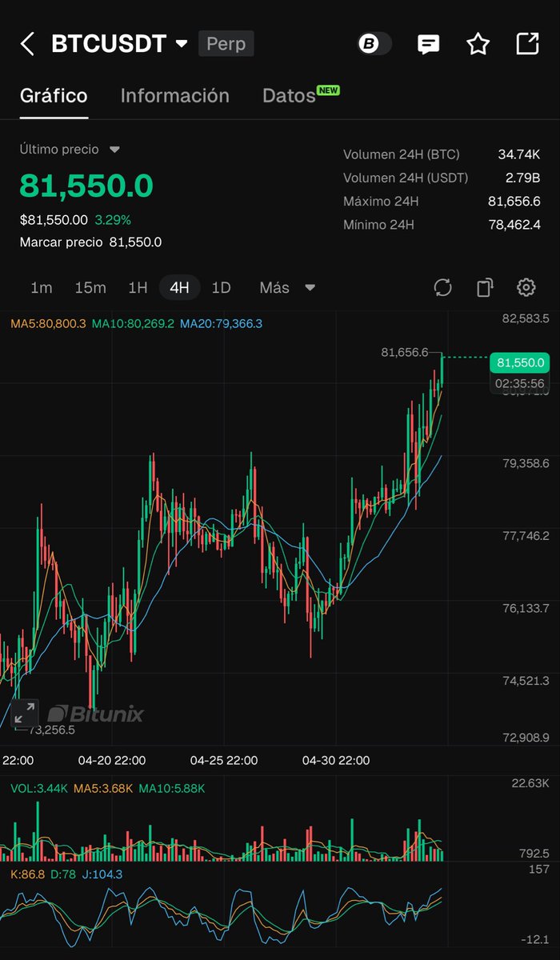The height and width of the screenshot is (960, 560).
Task: Tap the D:78 KDJ indicator label
Action: (x=62, y=874)
